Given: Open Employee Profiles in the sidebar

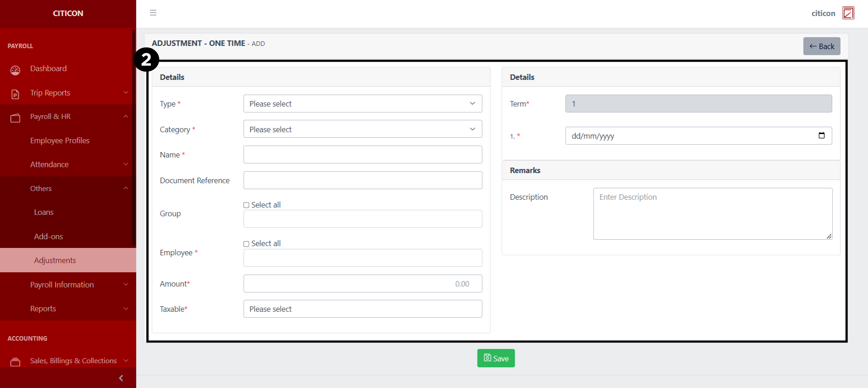Looking at the screenshot, I should click(x=60, y=141).
